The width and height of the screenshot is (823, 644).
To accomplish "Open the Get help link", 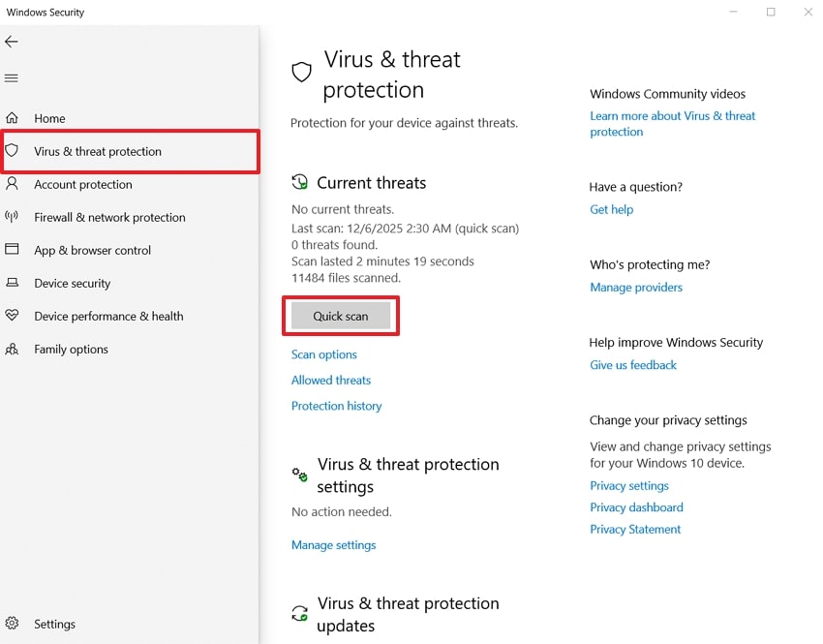I will coord(612,209).
